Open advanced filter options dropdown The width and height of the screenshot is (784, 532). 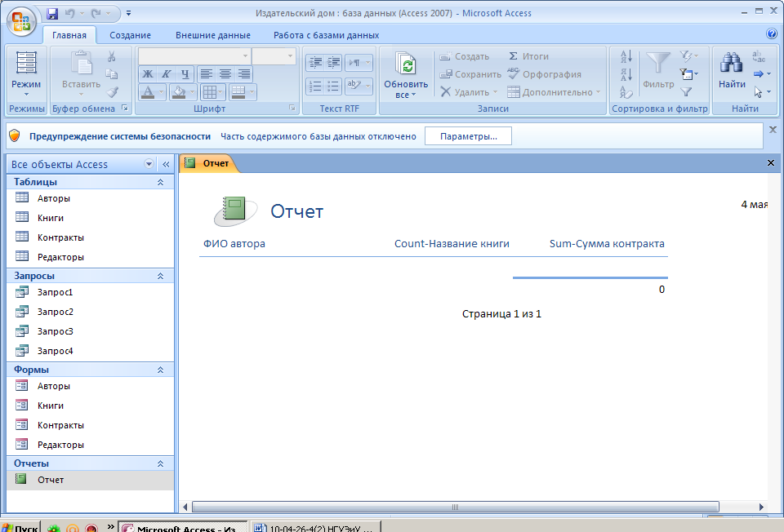tap(689, 74)
